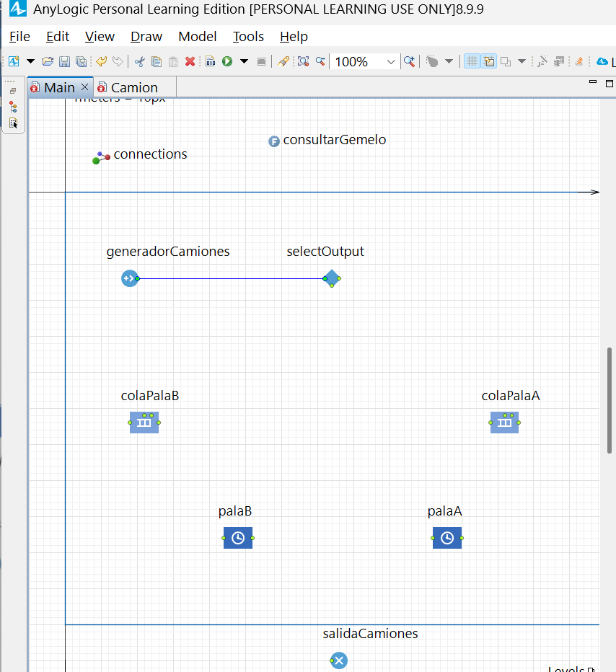Open the Model menu

(197, 37)
